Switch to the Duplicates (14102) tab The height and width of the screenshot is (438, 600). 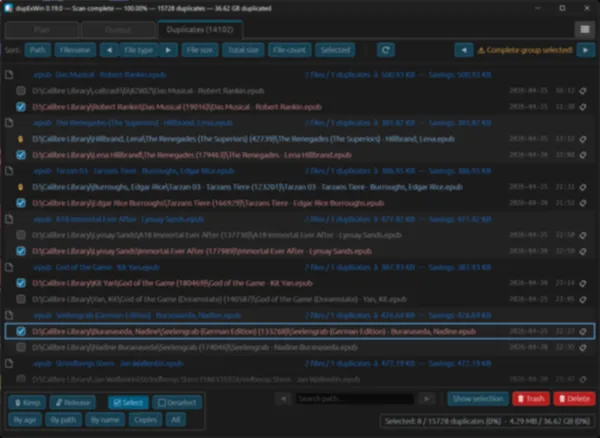point(200,30)
